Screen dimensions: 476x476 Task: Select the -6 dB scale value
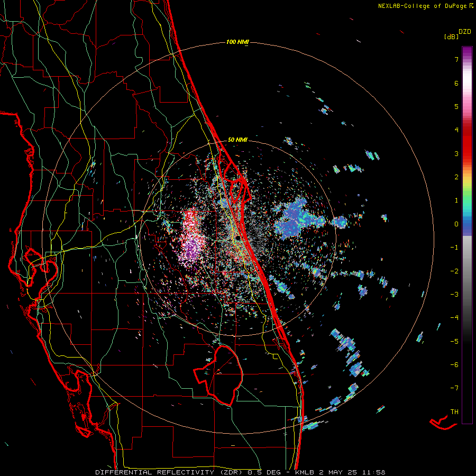[454, 365]
